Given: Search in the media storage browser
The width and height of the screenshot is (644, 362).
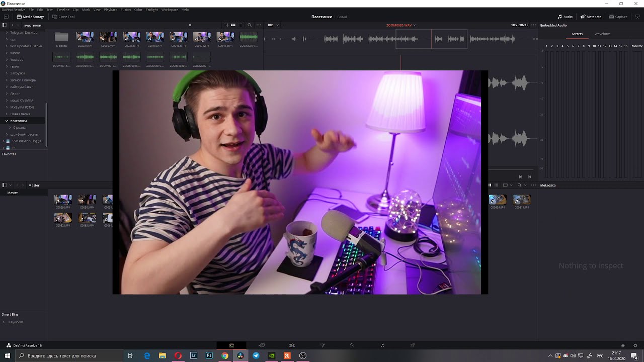Looking at the screenshot, I should 250,25.
